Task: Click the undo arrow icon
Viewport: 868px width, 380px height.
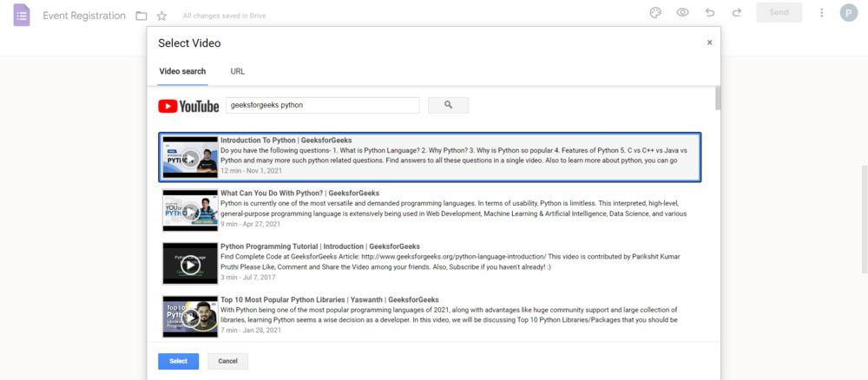Action: 710,13
